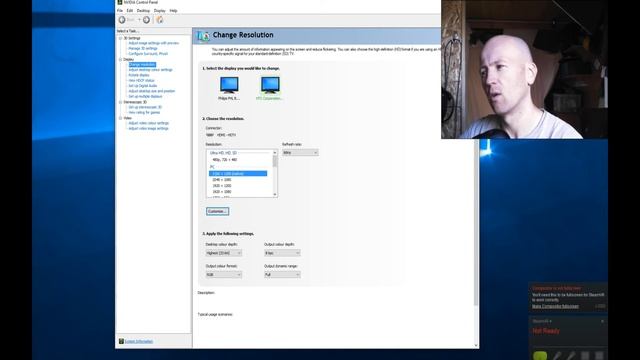
Task: Click the green round icon in SteamVR window
Action: click(540, 356)
